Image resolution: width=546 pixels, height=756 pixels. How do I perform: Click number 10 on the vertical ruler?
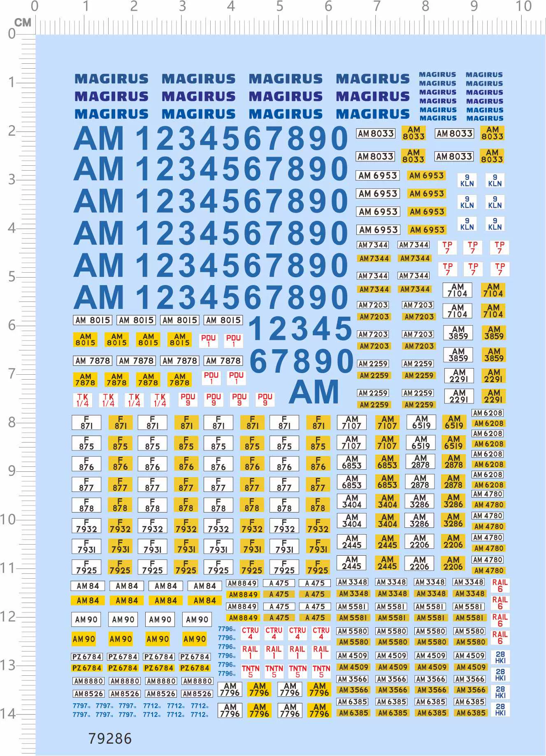8,519
